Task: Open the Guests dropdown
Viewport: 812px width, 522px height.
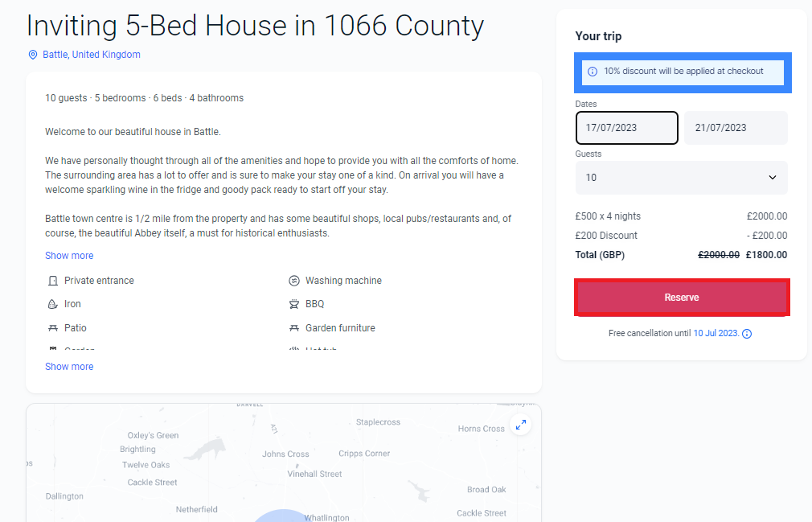Action: (681, 177)
